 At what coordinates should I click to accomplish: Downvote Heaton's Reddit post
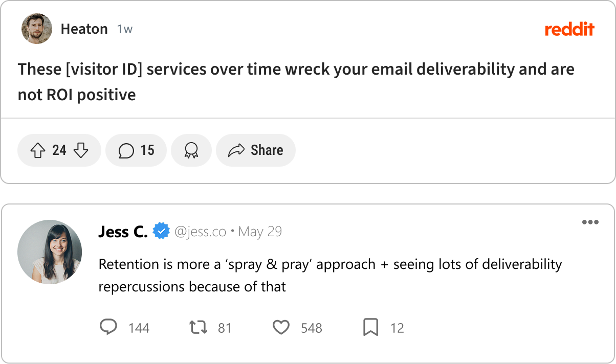[81, 150]
